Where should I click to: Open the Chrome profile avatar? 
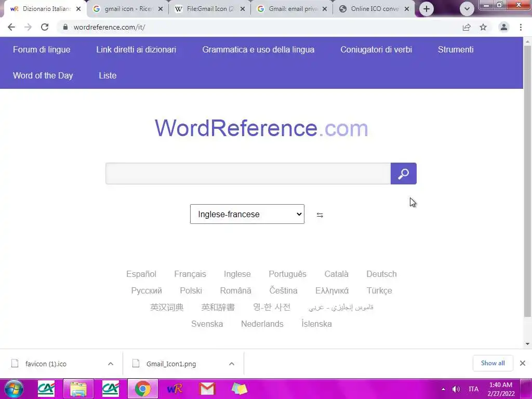coord(504,27)
